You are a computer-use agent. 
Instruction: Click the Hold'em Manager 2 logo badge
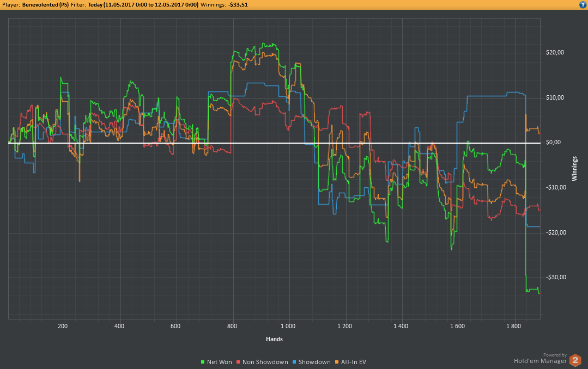click(575, 360)
